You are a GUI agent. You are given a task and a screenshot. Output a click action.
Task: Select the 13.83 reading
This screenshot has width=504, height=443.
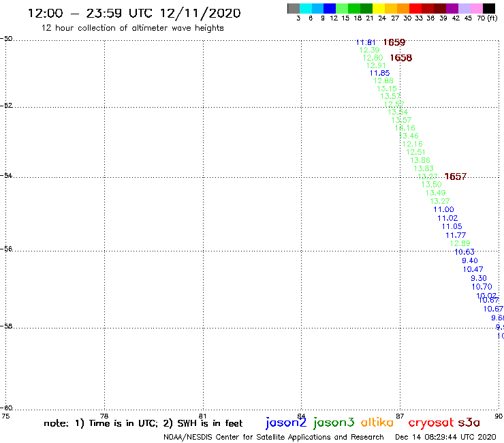coord(424,168)
